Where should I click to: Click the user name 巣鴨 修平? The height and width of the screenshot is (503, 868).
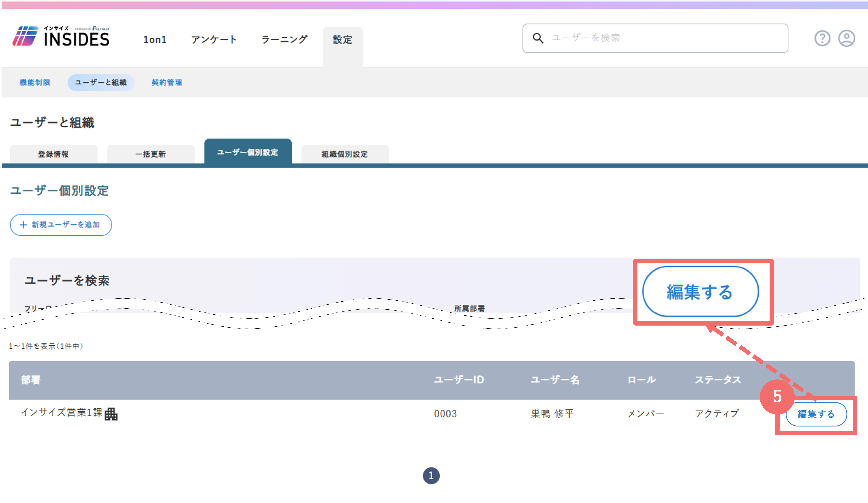[x=552, y=414]
